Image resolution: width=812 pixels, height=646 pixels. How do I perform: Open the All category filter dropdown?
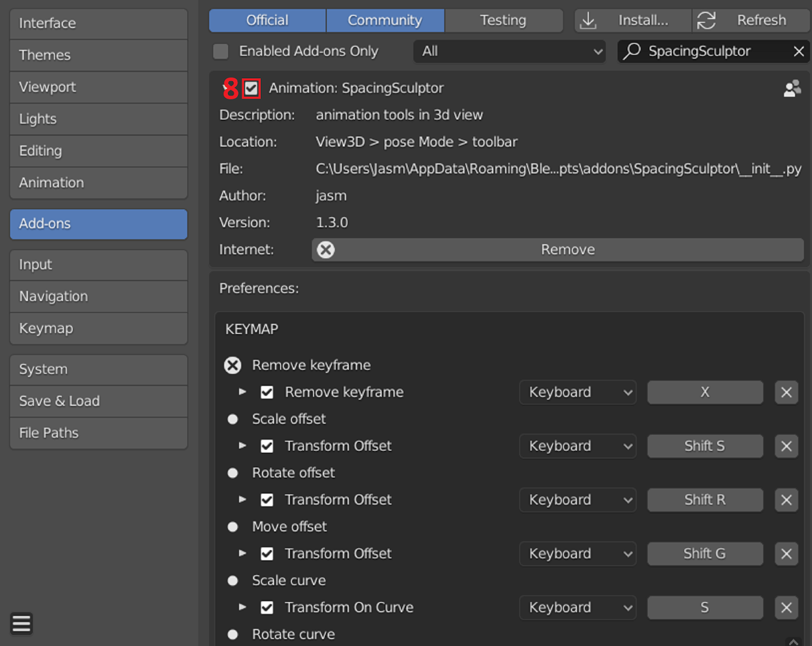509,51
